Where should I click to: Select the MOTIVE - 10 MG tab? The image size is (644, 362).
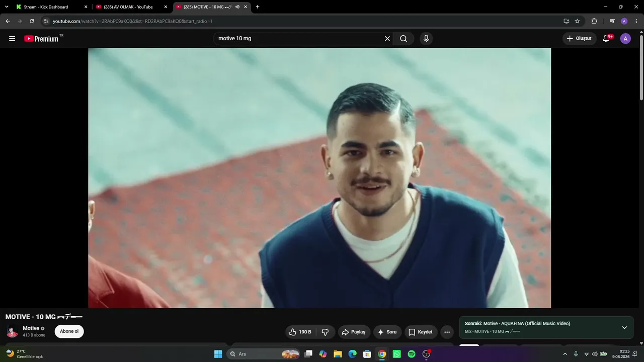point(211,7)
